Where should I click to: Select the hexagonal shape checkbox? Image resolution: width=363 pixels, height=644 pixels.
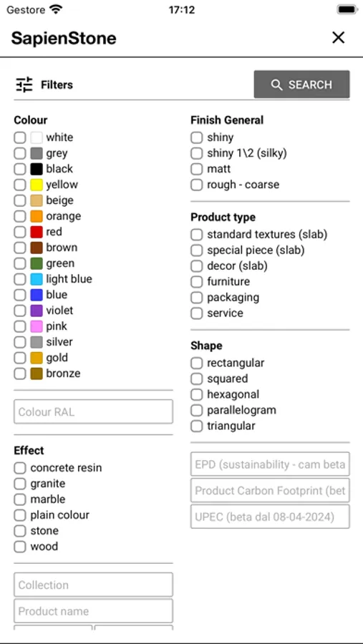tap(196, 395)
